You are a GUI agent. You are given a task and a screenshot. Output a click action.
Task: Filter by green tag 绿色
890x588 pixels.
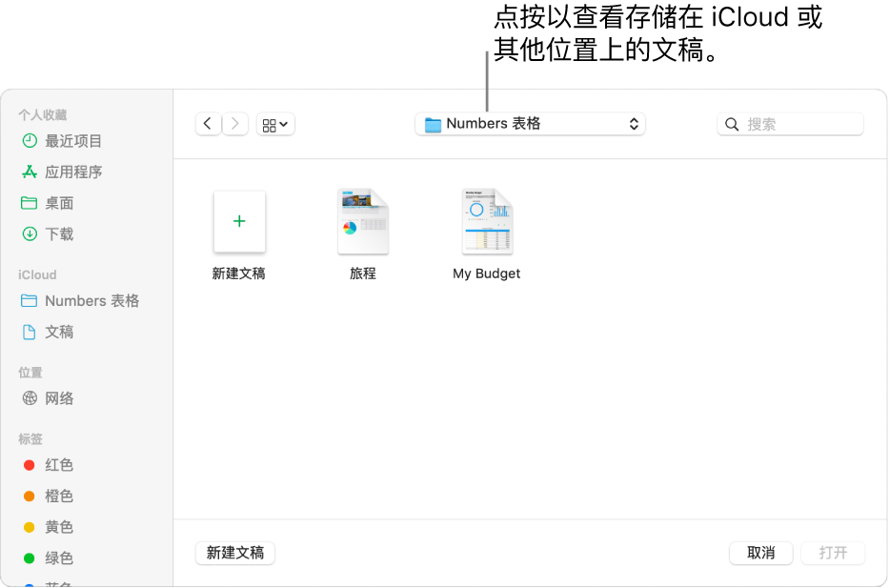[x=48, y=558]
